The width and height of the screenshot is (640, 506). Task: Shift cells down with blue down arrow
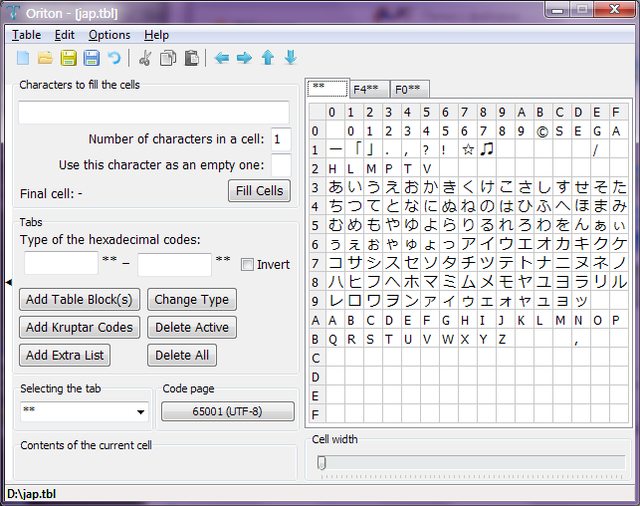(x=291, y=58)
